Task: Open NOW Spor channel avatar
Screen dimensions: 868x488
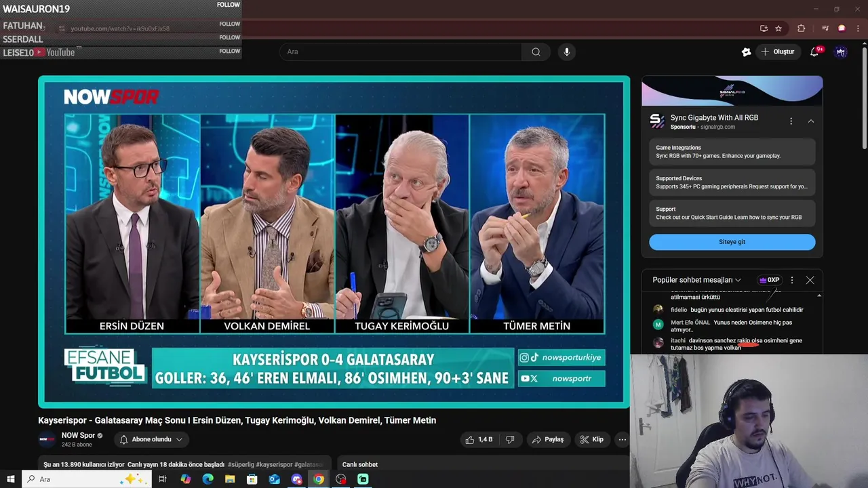Action: click(x=47, y=439)
